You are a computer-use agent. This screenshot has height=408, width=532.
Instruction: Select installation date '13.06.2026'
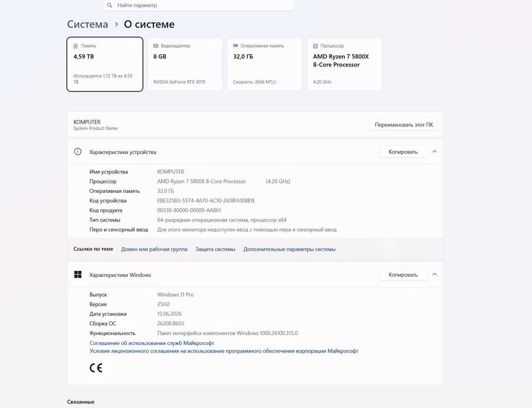point(169,314)
